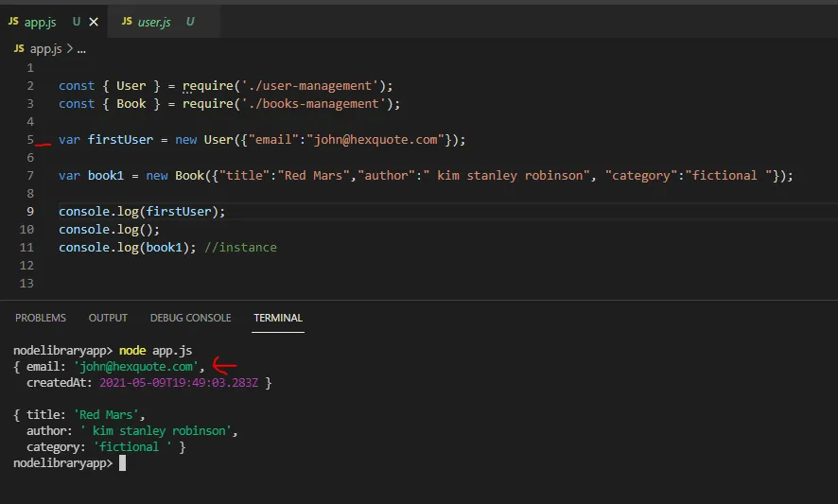
Task: Open the app.js breadcrumb item
Action: (x=45, y=48)
